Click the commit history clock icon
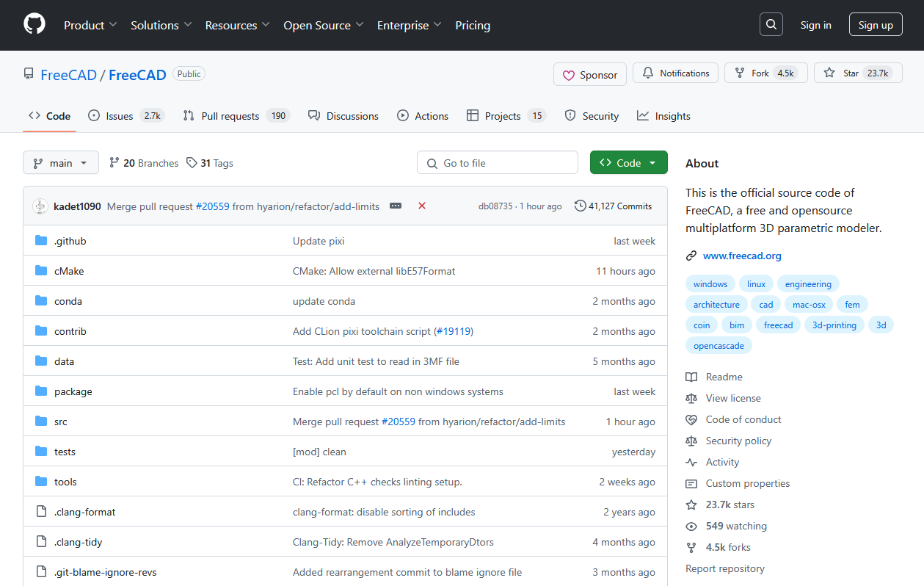Screen dimensions: 924x586 point(580,206)
